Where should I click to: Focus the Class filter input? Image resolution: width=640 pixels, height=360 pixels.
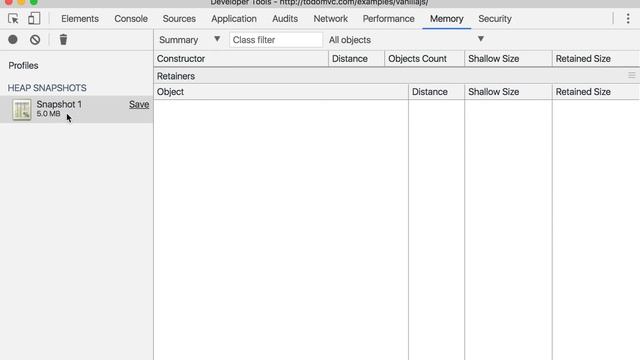coord(276,40)
